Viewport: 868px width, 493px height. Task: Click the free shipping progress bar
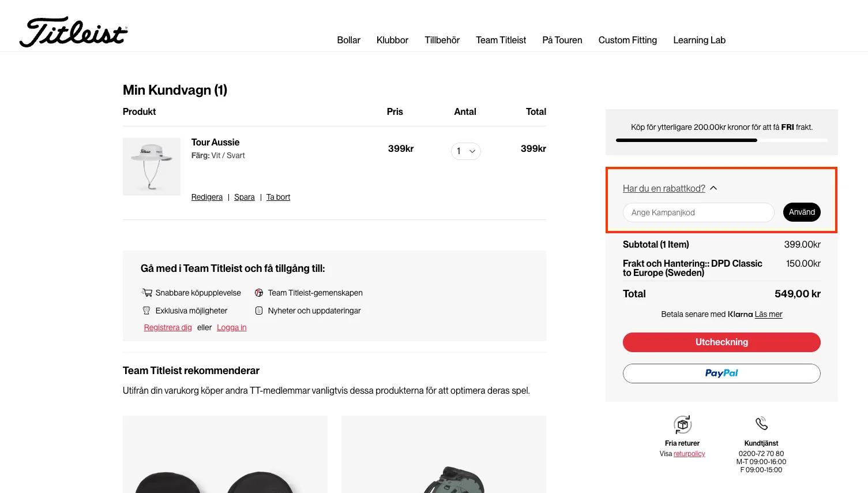pyautogui.click(x=721, y=140)
